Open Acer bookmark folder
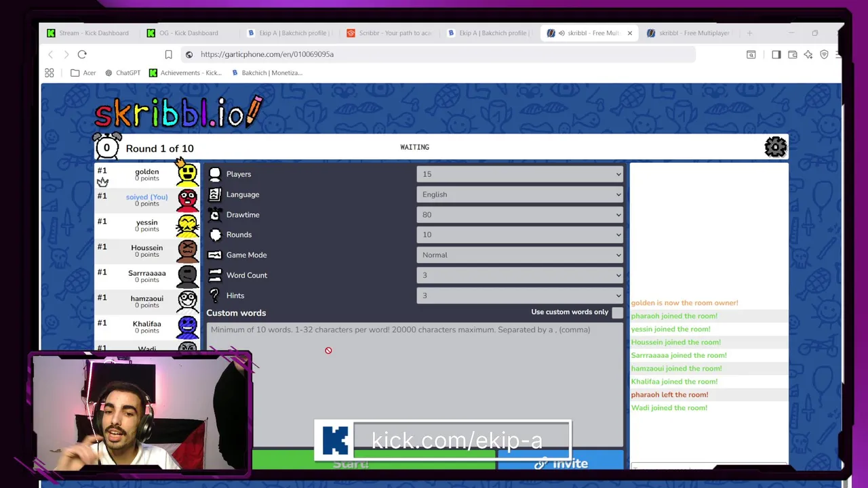 tap(83, 73)
